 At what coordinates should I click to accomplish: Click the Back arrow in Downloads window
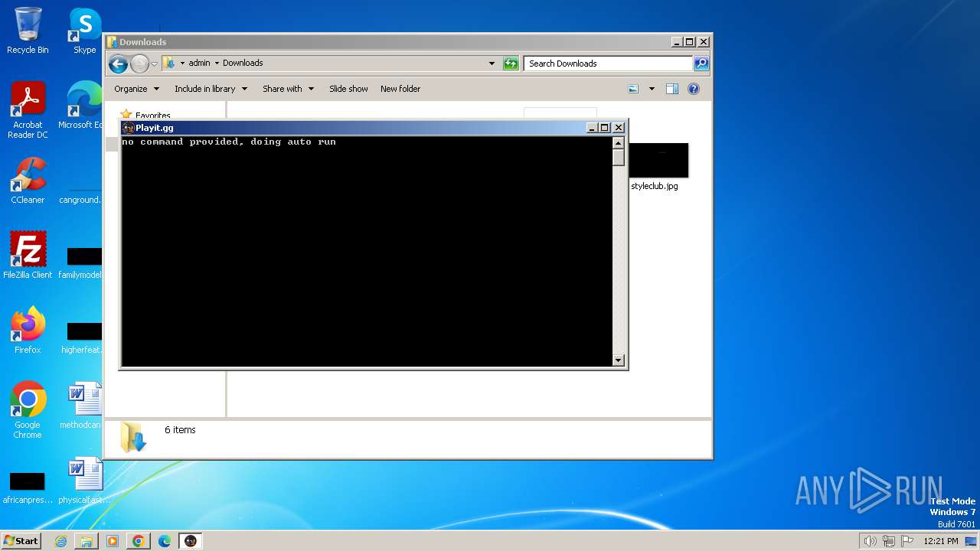click(x=118, y=64)
